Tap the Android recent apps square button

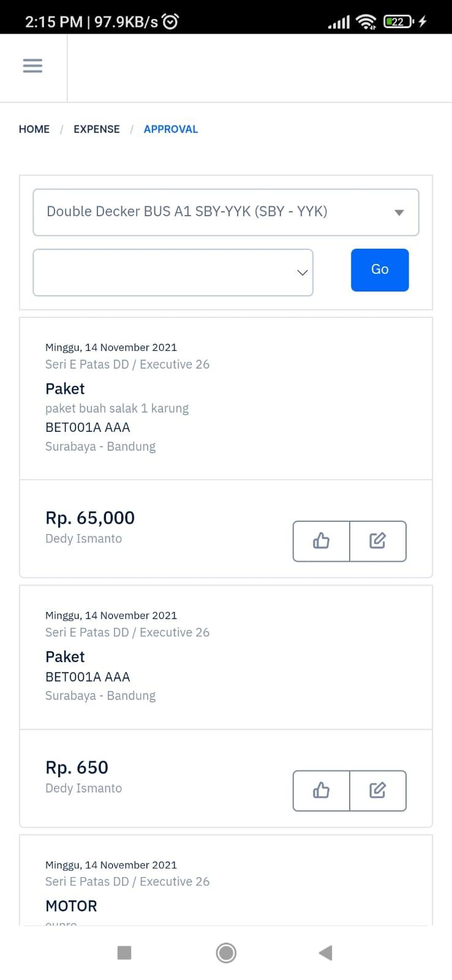click(x=124, y=952)
